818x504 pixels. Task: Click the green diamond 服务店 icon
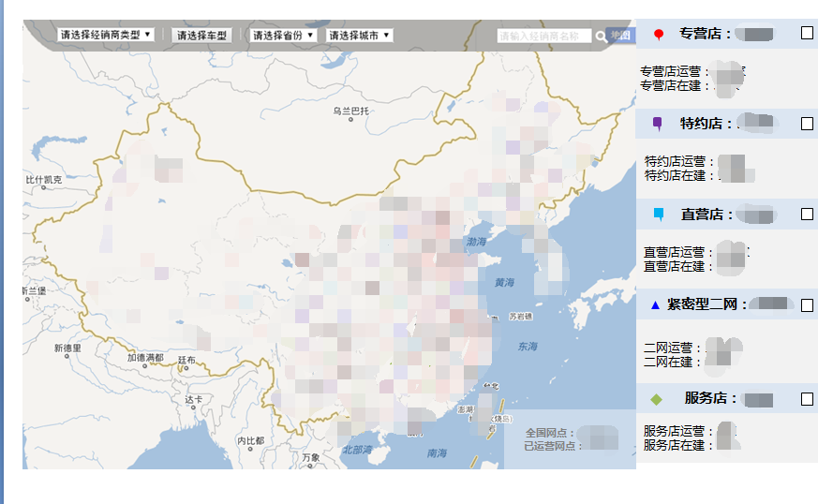[656, 399]
